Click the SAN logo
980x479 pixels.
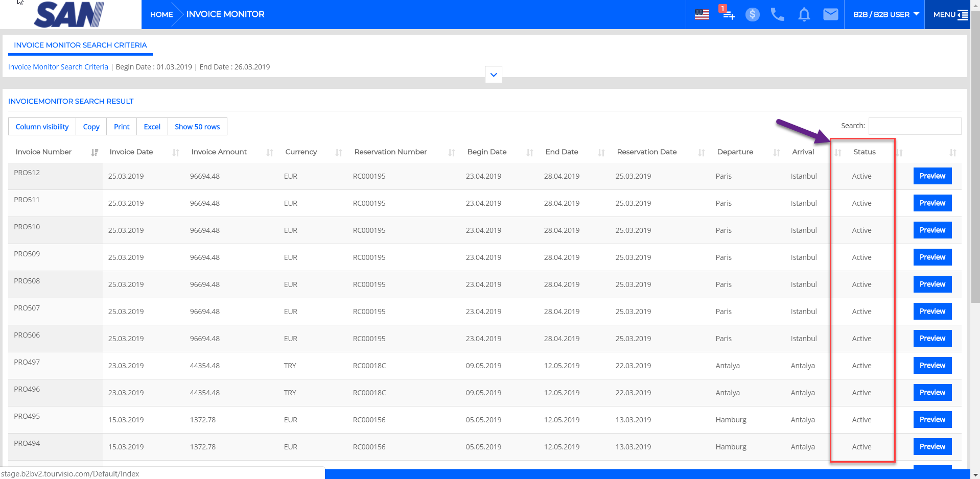click(69, 14)
